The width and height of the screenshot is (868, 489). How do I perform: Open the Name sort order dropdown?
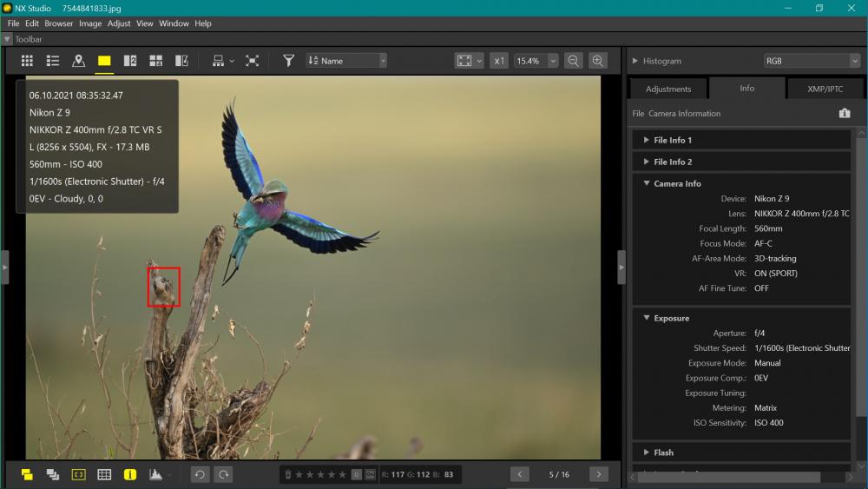click(346, 61)
